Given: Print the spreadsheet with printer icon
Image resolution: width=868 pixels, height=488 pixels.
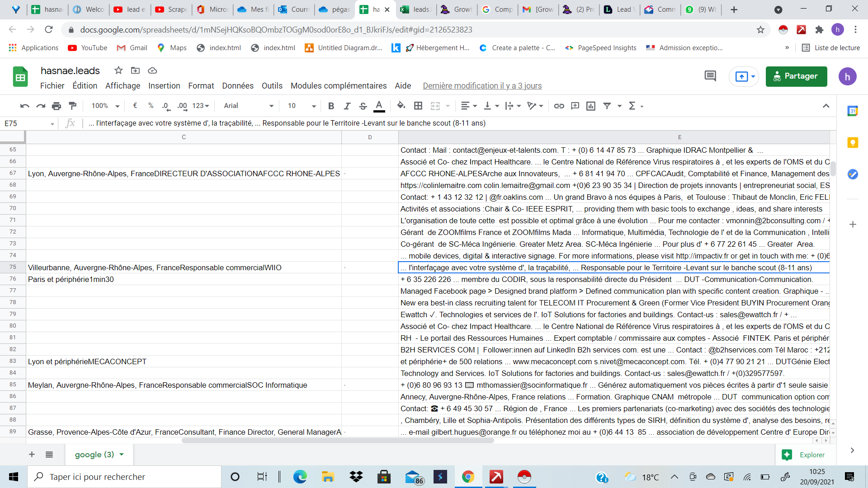Looking at the screenshot, I should point(57,106).
